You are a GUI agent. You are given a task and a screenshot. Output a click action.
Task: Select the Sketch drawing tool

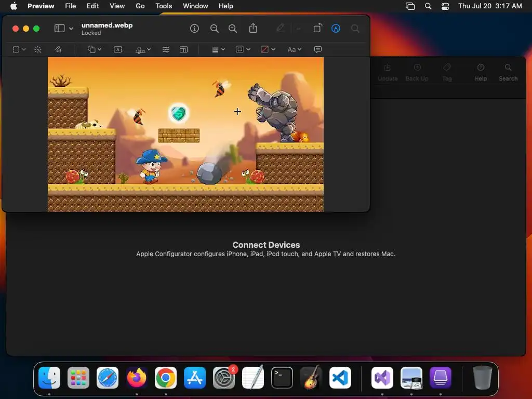(58, 49)
